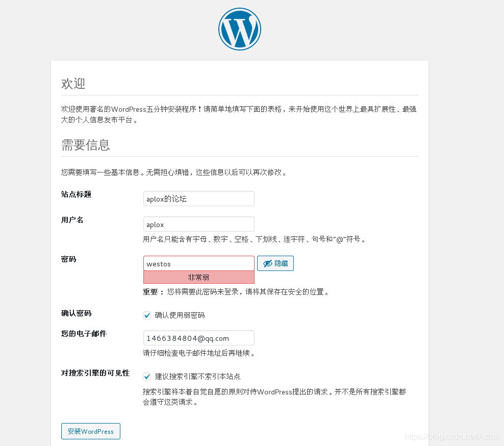Click the 站点标题 label

(76, 194)
